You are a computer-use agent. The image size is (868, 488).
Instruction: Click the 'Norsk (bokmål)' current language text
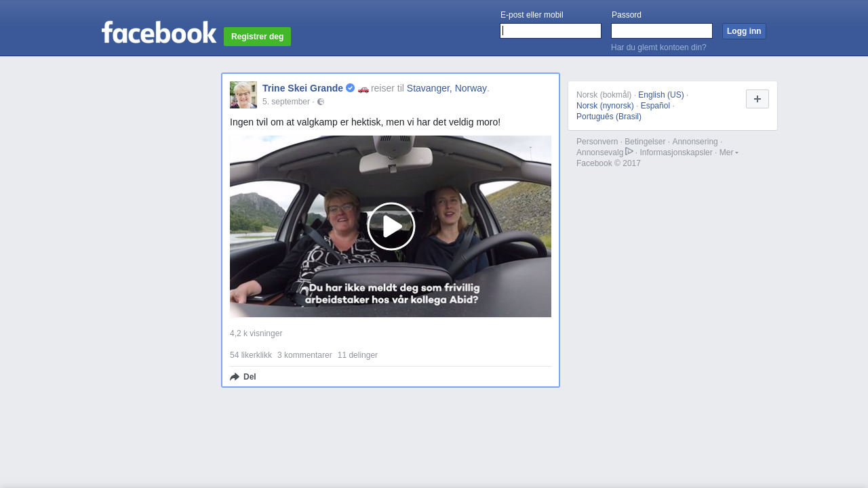coord(604,95)
